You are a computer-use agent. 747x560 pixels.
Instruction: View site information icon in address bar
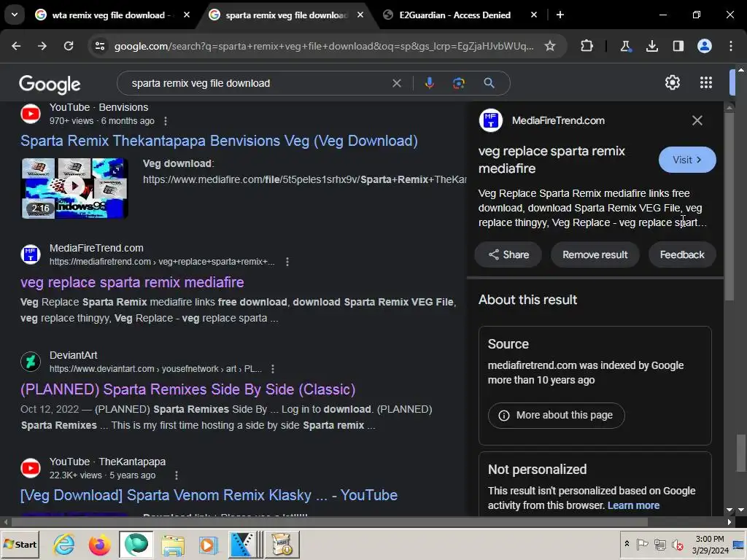point(99,46)
